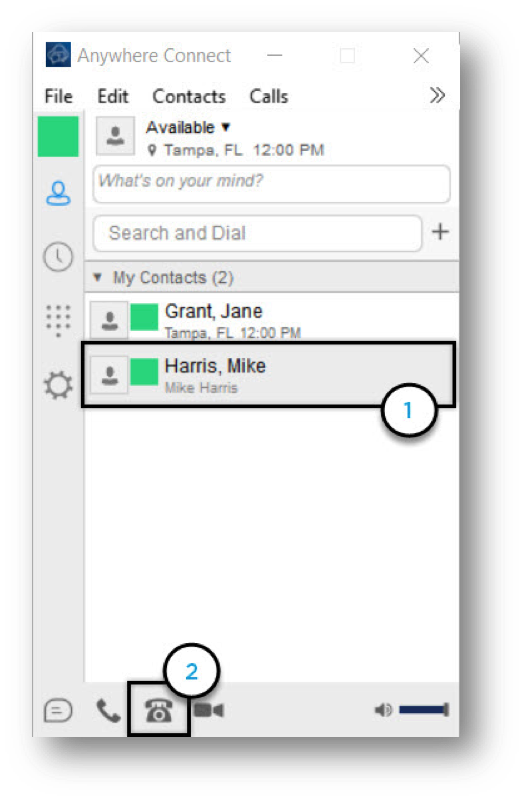Mute audio with the speaker icon
Screen dimensions: 525x802
point(383,710)
